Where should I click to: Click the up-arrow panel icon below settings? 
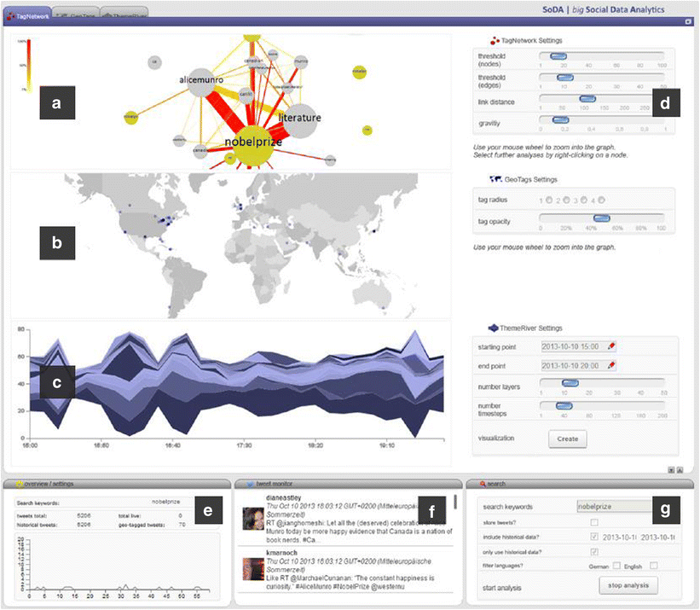pyautogui.click(x=680, y=470)
